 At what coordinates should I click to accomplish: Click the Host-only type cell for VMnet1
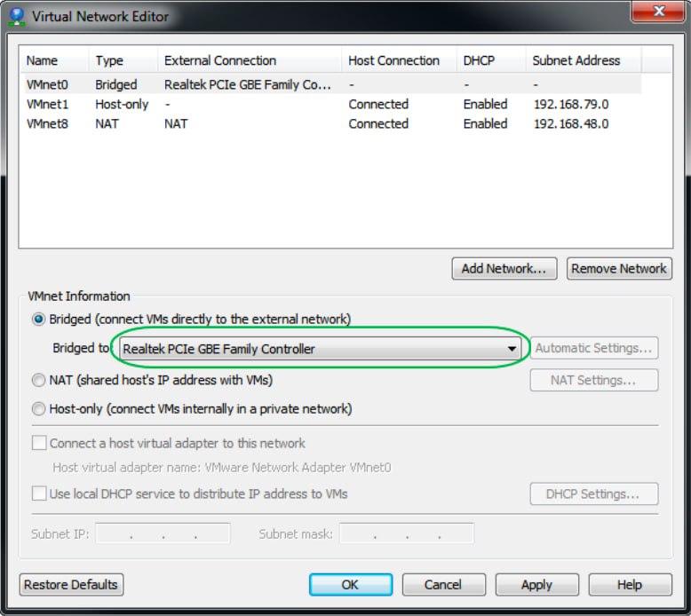pyautogui.click(x=122, y=105)
